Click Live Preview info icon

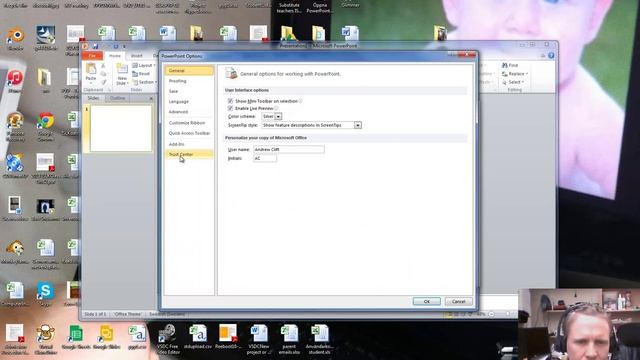276,108
